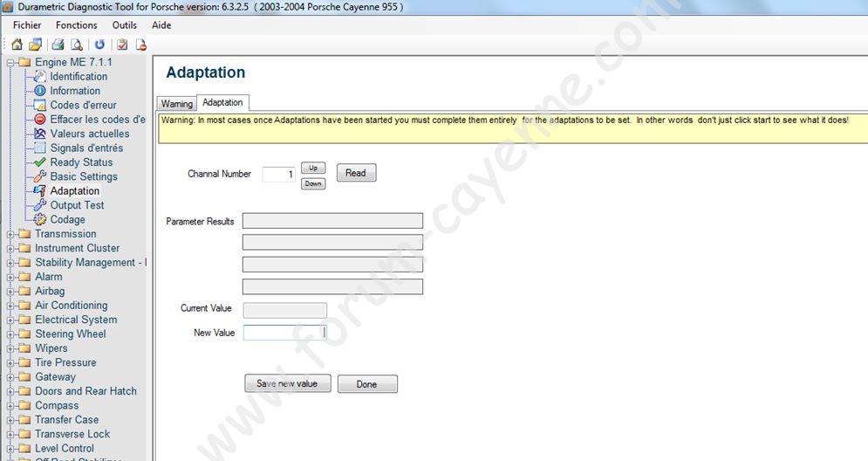Open the Fonctions menu
868x461 pixels.
tap(77, 25)
